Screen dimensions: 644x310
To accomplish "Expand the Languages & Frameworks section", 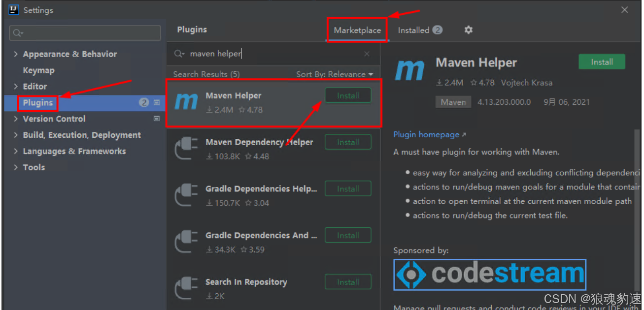I will [x=16, y=151].
